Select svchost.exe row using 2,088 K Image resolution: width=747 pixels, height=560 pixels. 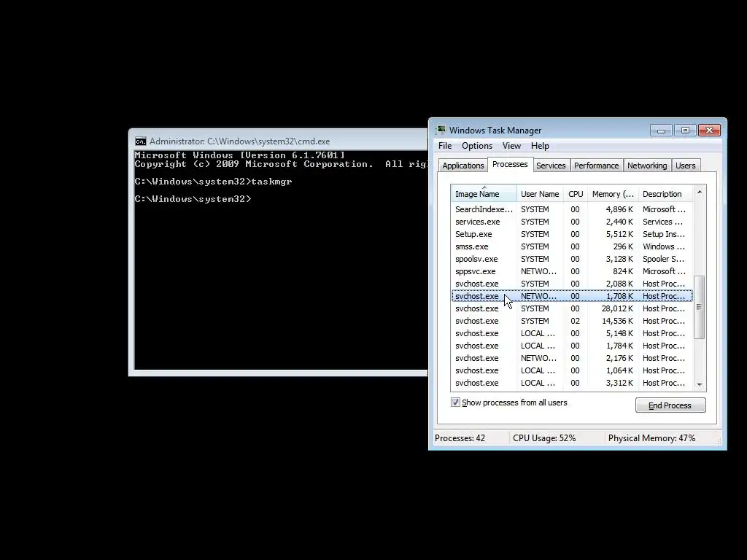572,284
